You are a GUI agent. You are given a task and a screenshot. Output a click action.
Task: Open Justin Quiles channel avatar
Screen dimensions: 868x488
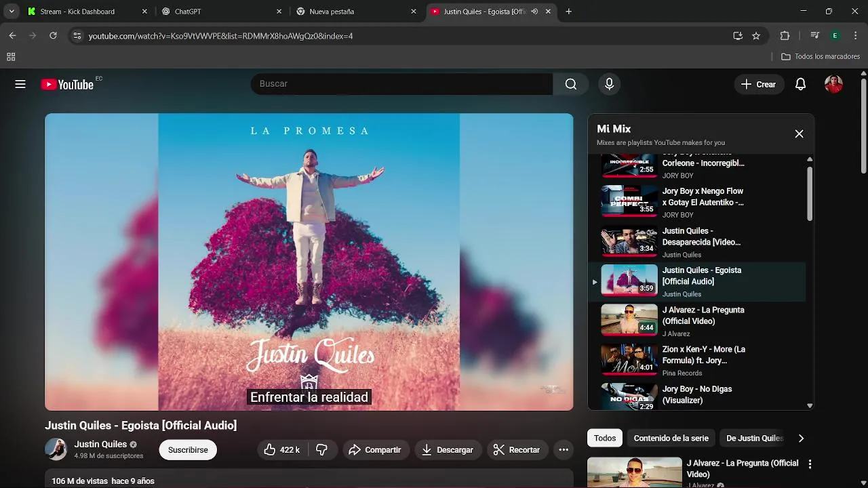(x=56, y=449)
